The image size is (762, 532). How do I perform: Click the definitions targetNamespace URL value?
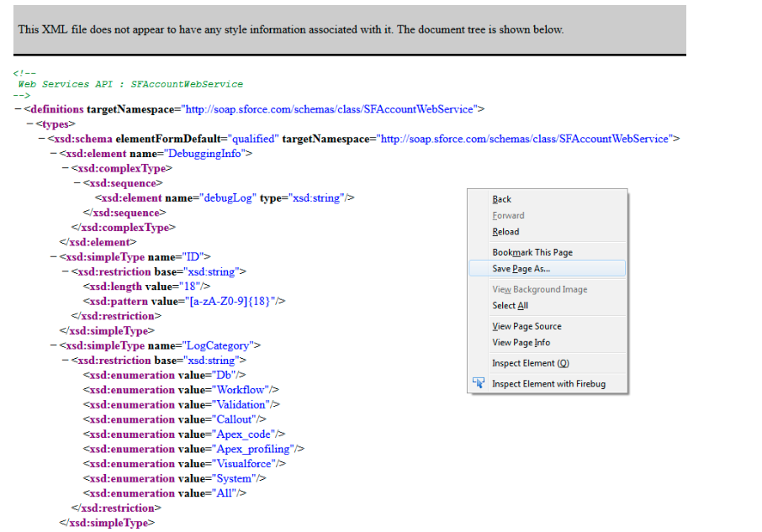coord(329,109)
